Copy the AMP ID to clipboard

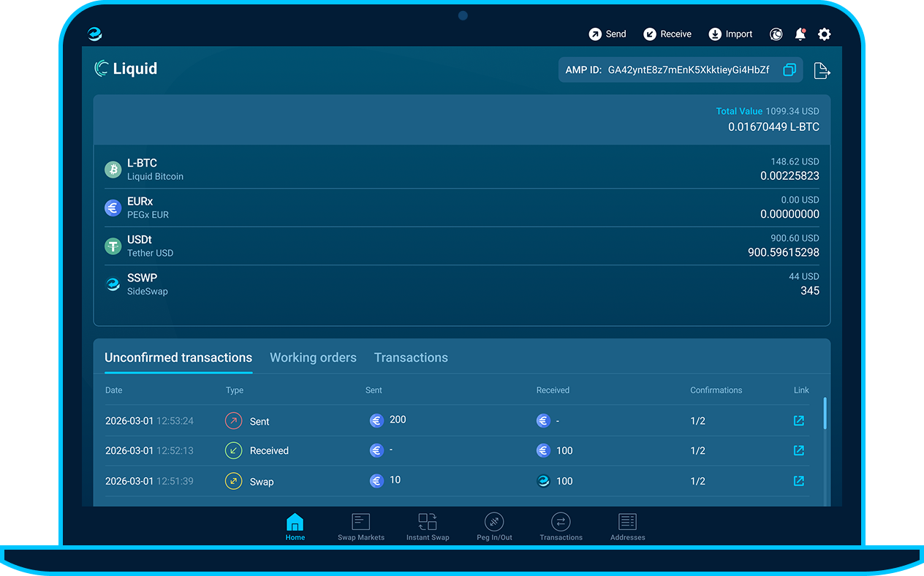click(789, 70)
